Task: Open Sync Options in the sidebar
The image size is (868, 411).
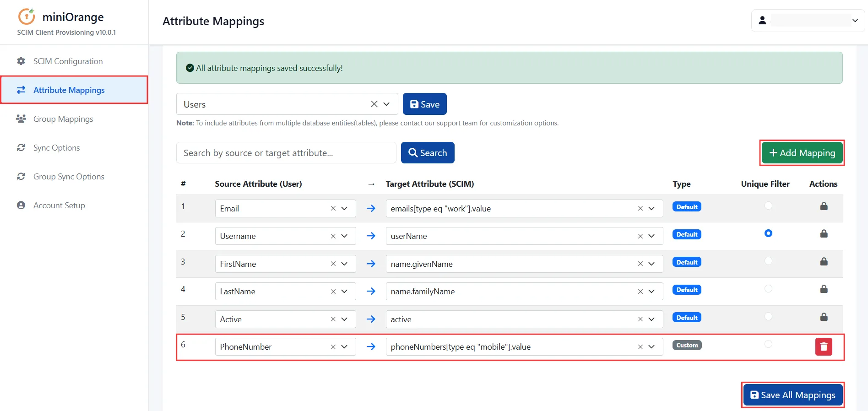Action: 74,147
